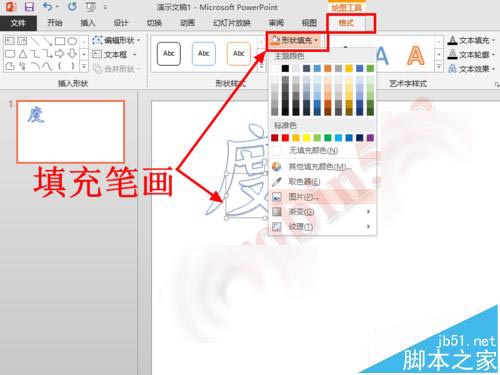Open the 文本填充 (Text Fill) dropdown

click(x=471, y=41)
